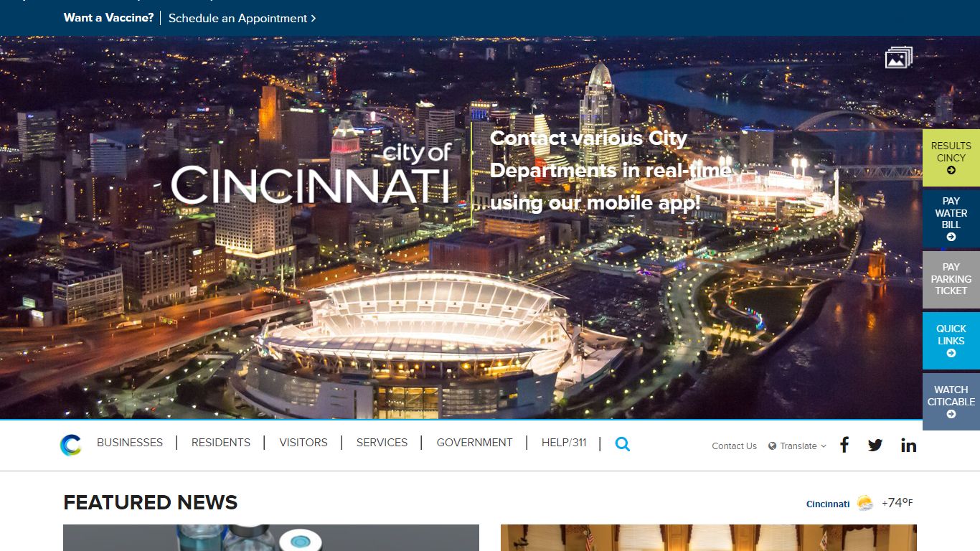Open the photo gallery icon on banner
Image resolution: width=980 pixels, height=551 pixels.
click(x=899, y=57)
